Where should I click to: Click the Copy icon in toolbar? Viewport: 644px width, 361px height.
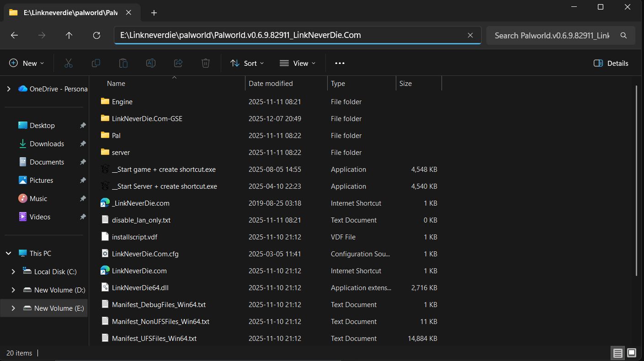click(x=96, y=63)
